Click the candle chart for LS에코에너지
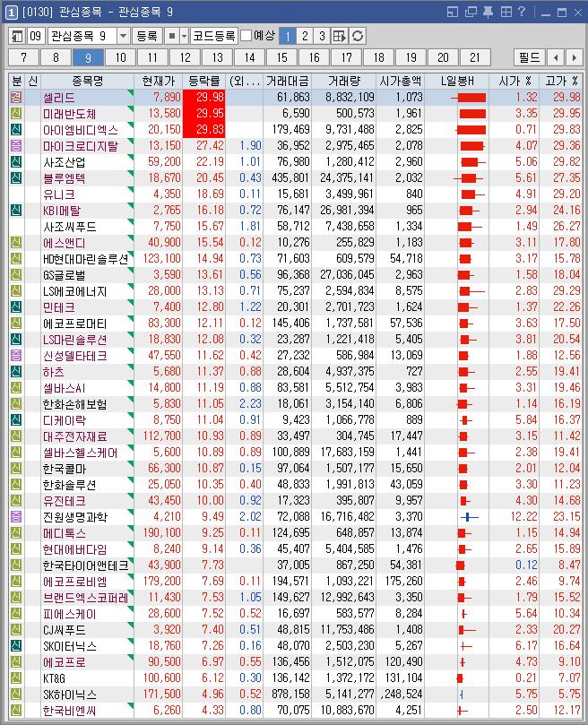The height and width of the screenshot is (725, 588). [x=471, y=291]
